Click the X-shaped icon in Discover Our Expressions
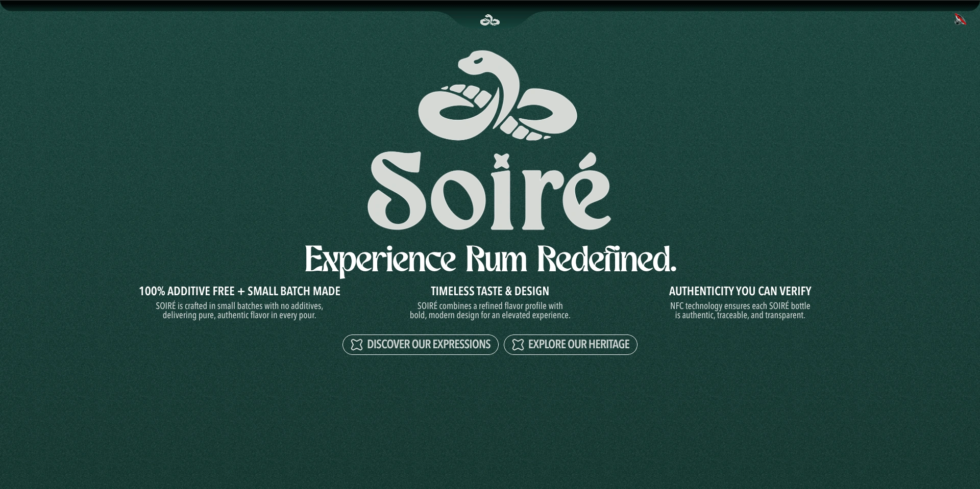Viewport: 980px width, 489px height. click(357, 345)
